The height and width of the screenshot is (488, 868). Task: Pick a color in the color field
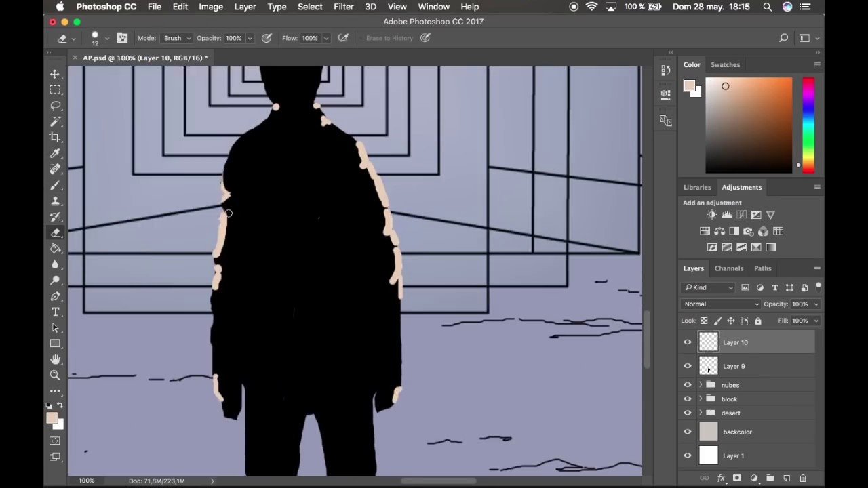749,125
